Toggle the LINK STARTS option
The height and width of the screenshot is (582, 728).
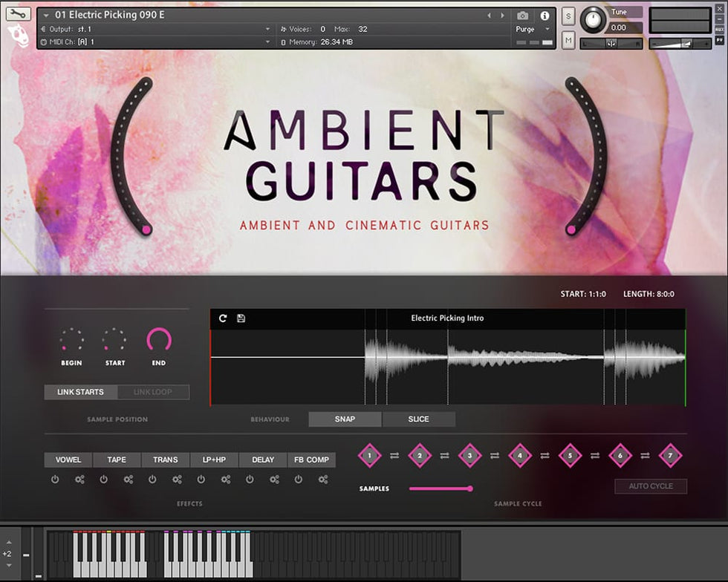tap(80, 392)
